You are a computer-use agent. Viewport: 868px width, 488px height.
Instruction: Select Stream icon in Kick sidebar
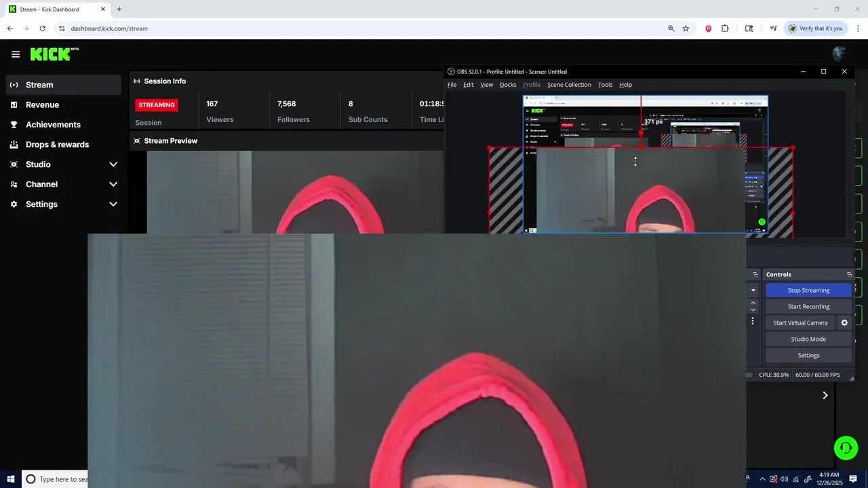14,85
